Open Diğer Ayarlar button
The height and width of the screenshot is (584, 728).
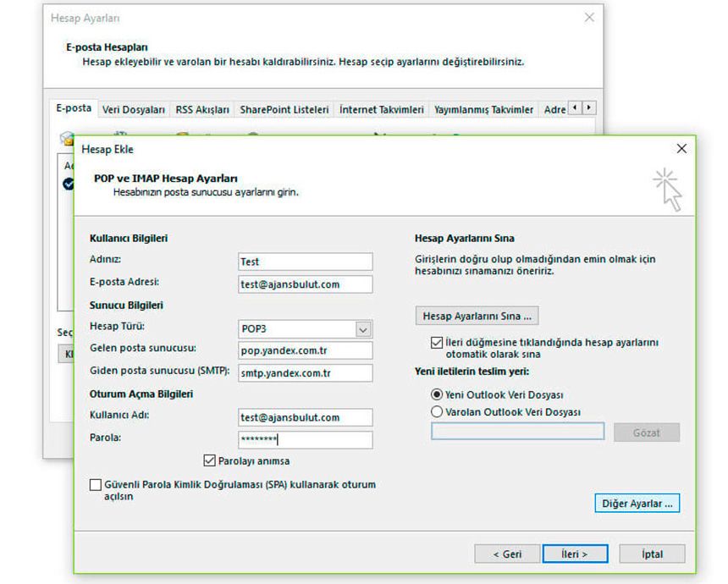[x=637, y=504]
